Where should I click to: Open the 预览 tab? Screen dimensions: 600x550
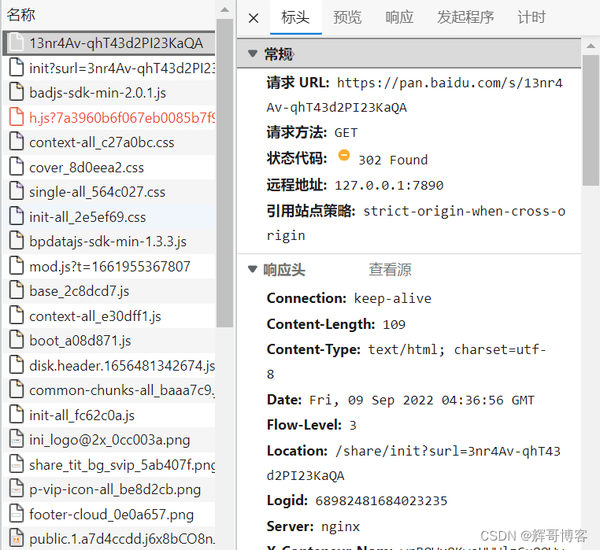pyautogui.click(x=347, y=18)
